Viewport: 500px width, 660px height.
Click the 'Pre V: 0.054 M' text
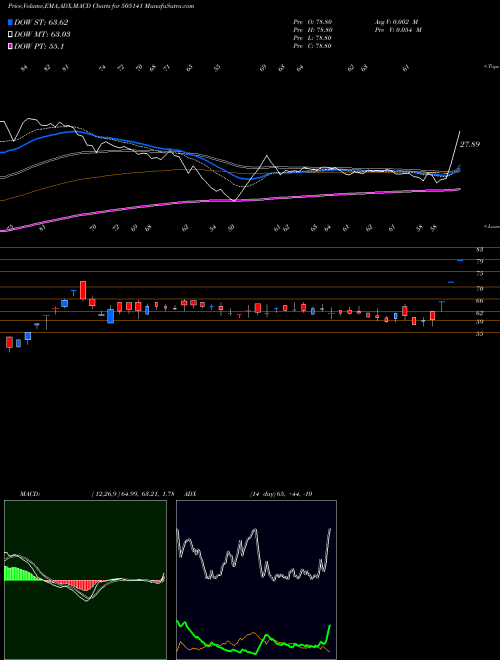click(x=397, y=30)
